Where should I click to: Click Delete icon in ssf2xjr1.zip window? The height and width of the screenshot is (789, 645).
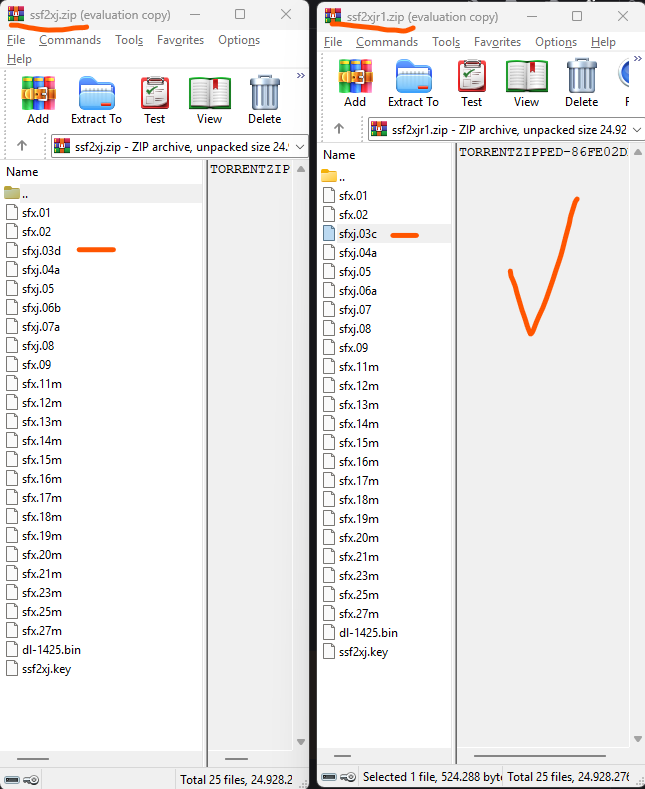click(x=582, y=83)
